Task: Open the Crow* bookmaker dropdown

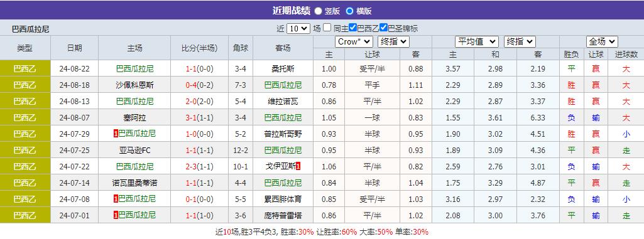Action: [354, 42]
